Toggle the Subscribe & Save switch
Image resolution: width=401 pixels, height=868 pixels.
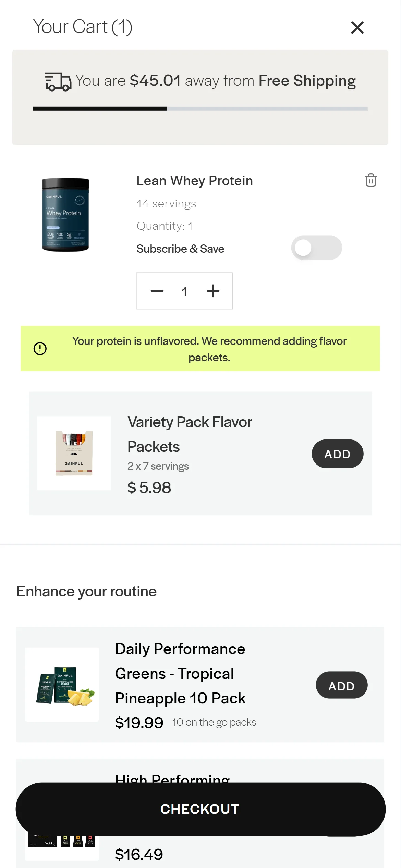(x=316, y=248)
